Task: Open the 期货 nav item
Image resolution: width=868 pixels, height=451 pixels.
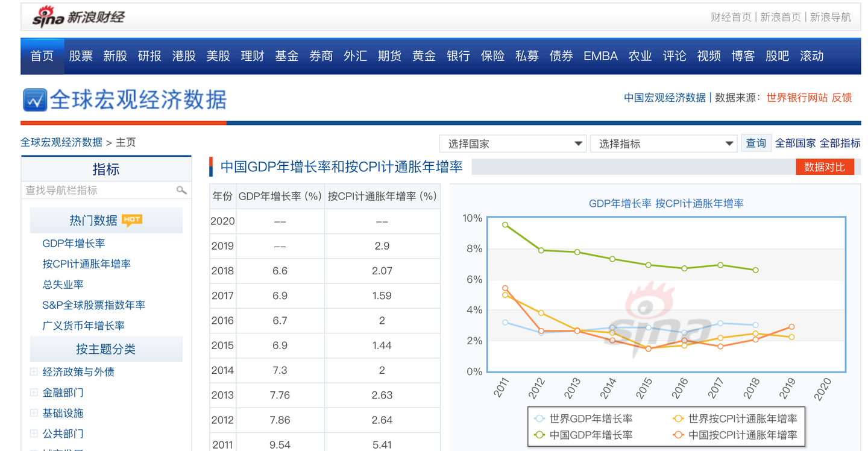Action: pos(390,56)
